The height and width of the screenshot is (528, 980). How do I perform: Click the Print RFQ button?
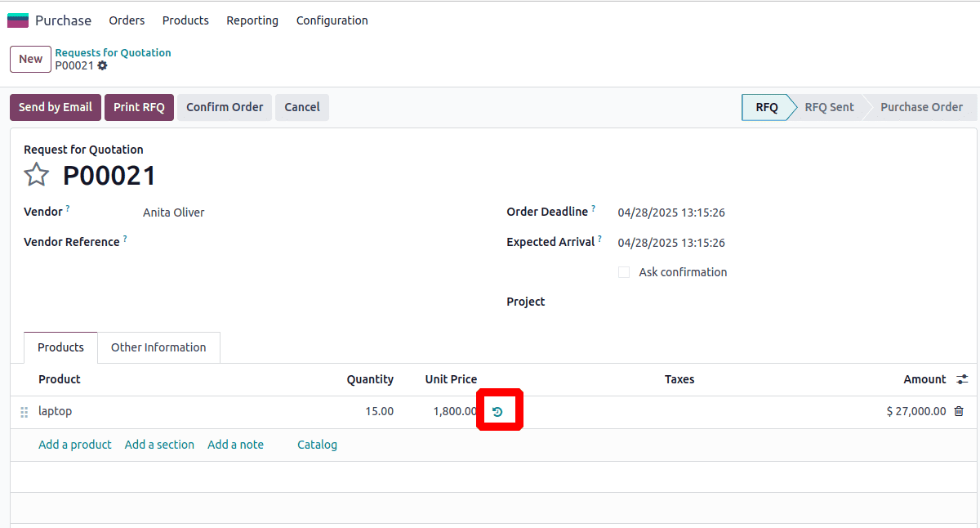pos(139,107)
